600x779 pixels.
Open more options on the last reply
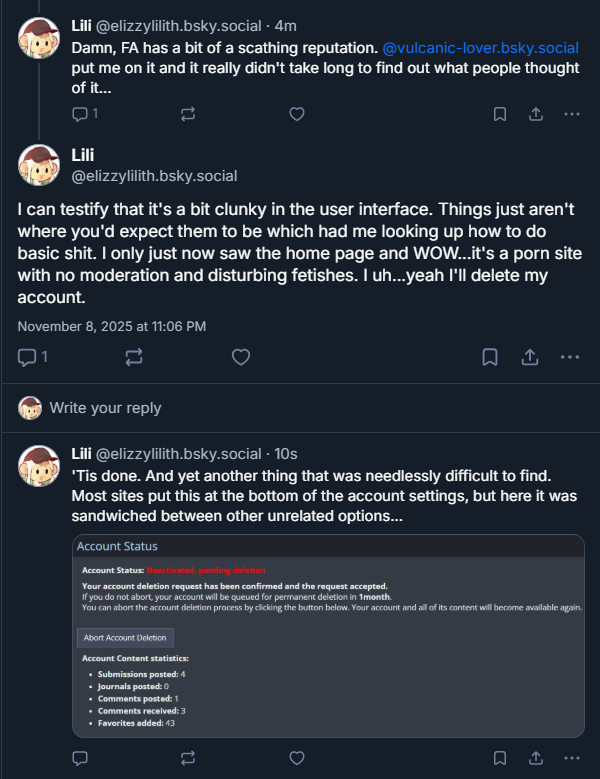(571, 759)
